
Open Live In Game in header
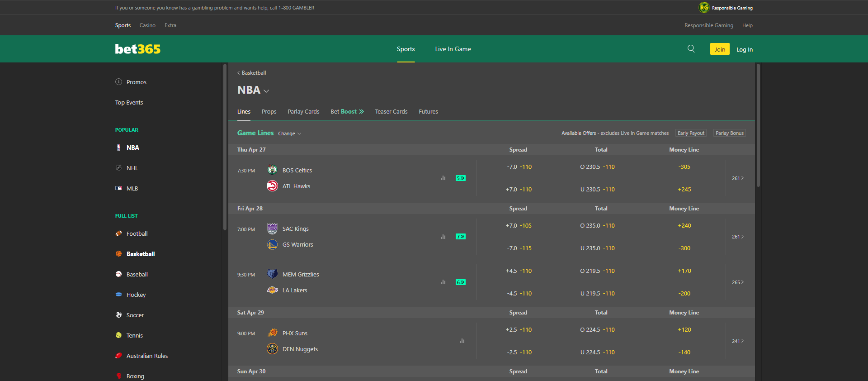pyautogui.click(x=453, y=49)
